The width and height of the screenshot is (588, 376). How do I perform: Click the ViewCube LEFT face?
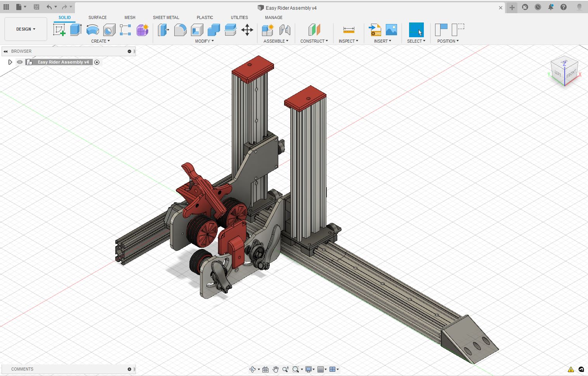[558, 73]
